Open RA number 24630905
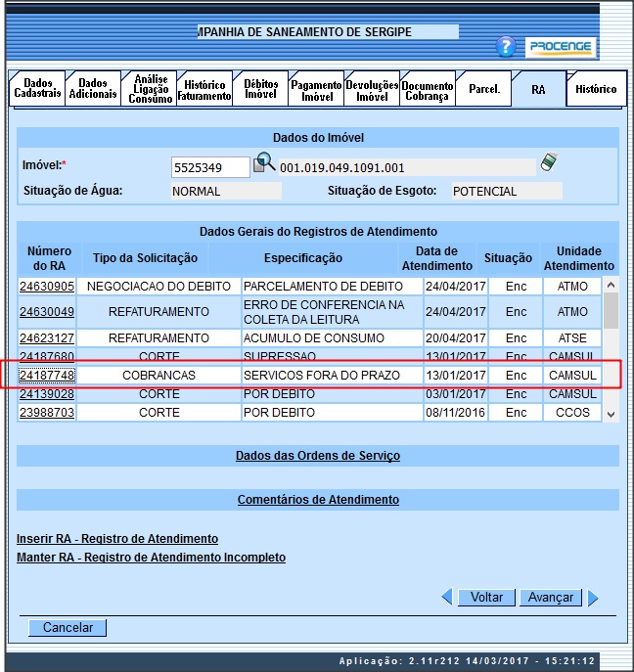634x672 pixels. click(47, 287)
